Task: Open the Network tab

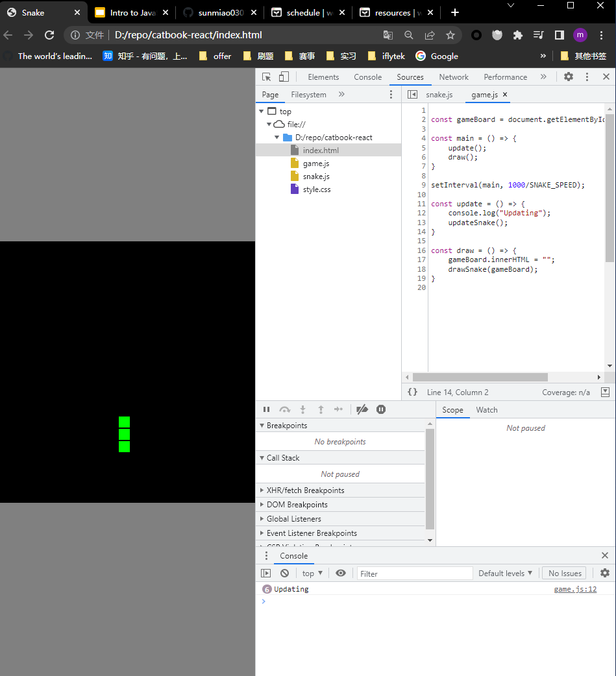Action: click(x=453, y=77)
